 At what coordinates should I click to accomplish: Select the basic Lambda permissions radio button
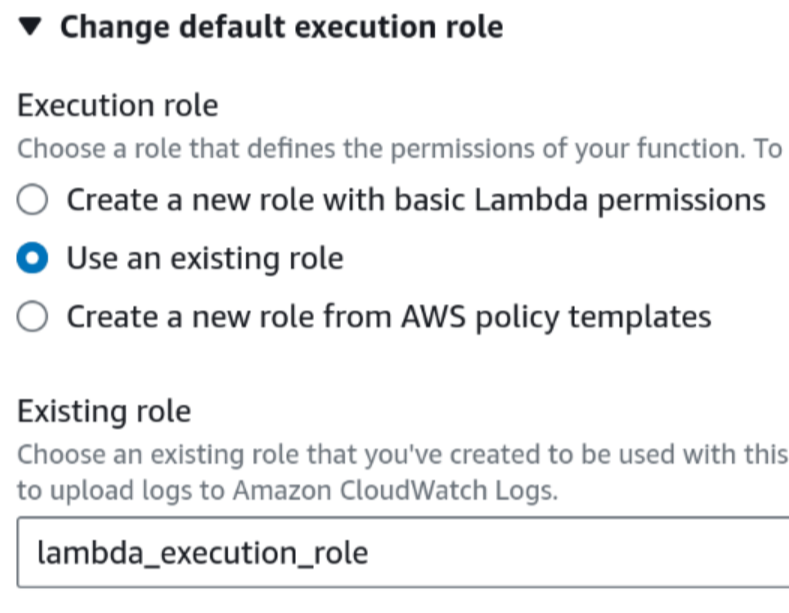33,200
